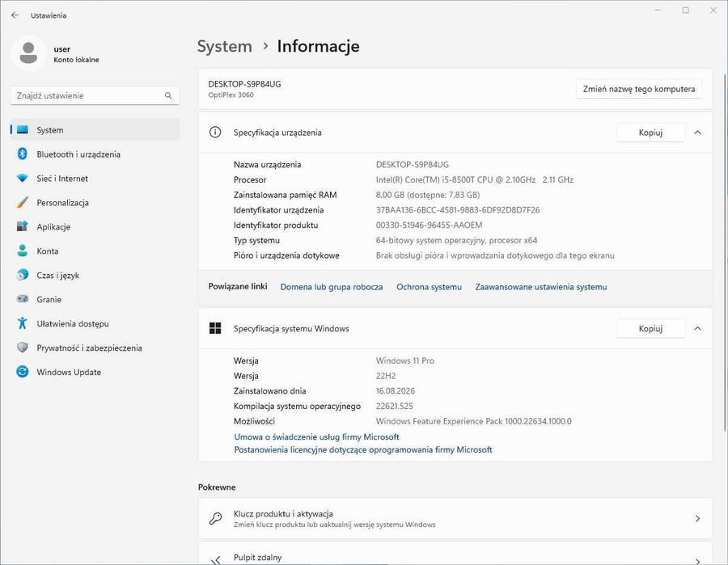Image resolution: width=728 pixels, height=565 pixels.
Task: Switch to Aplikacje category
Action: (x=95, y=226)
